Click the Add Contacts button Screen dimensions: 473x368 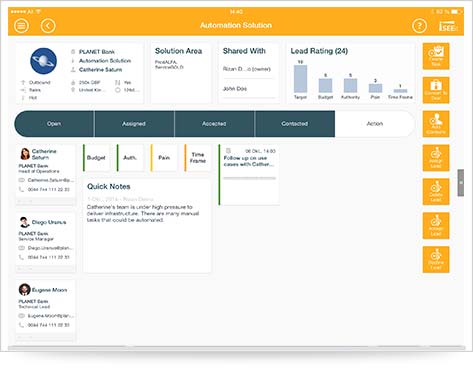point(436,124)
